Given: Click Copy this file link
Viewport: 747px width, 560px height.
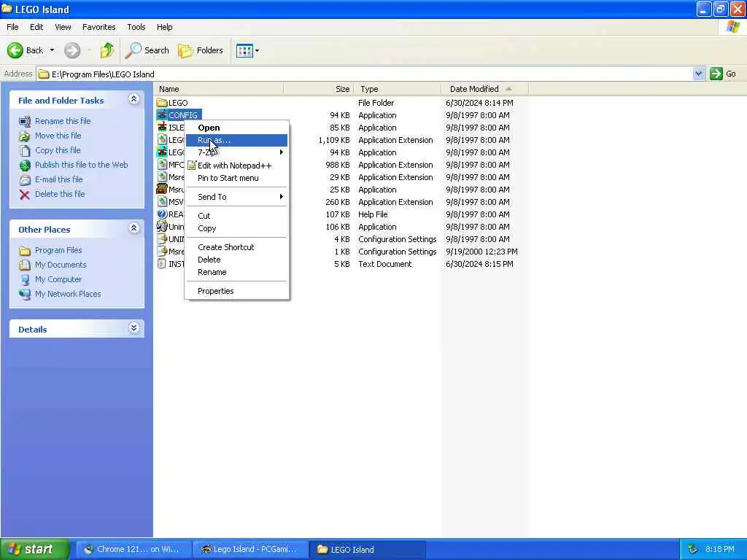Looking at the screenshot, I should click(58, 150).
